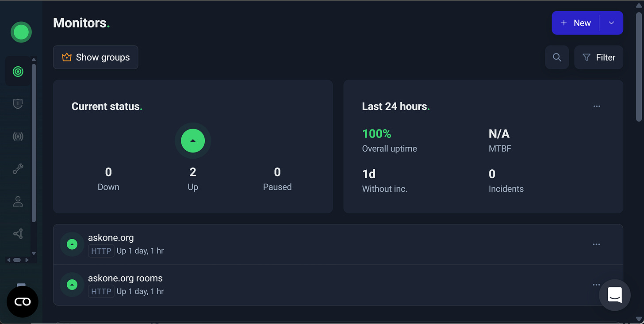Image resolution: width=644 pixels, height=324 pixels.
Task: Open the Monitors target icon in sidebar
Action: point(18,72)
